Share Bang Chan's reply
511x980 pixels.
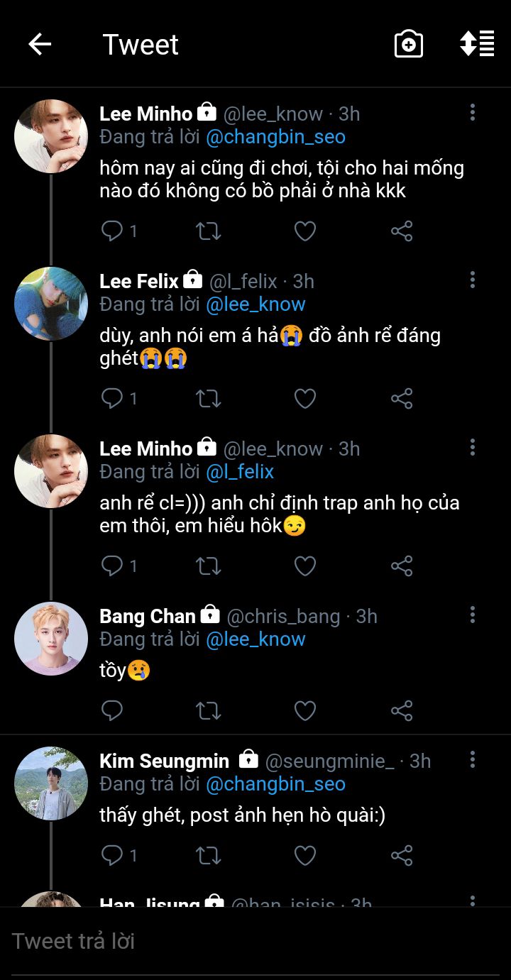pos(402,710)
